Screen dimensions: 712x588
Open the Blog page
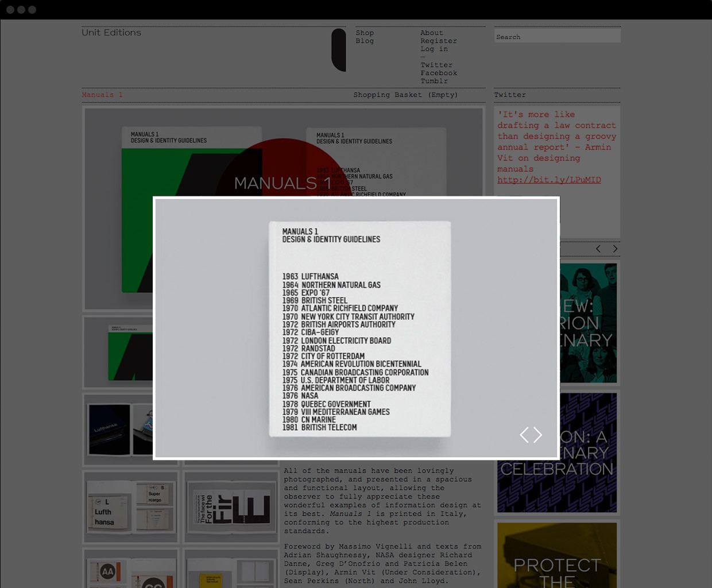(365, 41)
